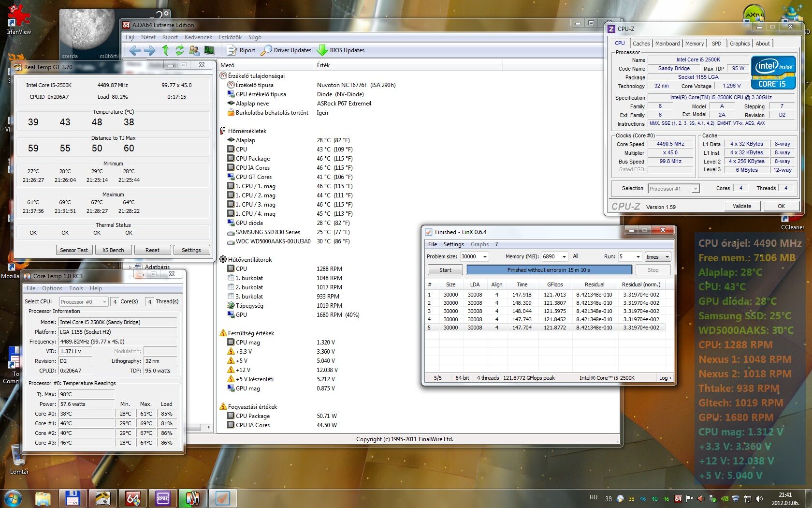Expand the LinX Log panel

pos(665,378)
